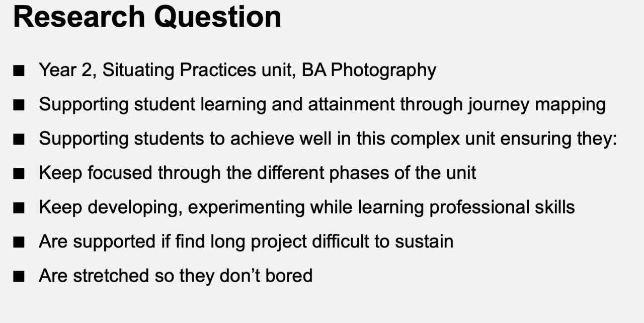Click the bullet before complex unit line
Viewport: 644px width, 323px height.
tap(19, 140)
